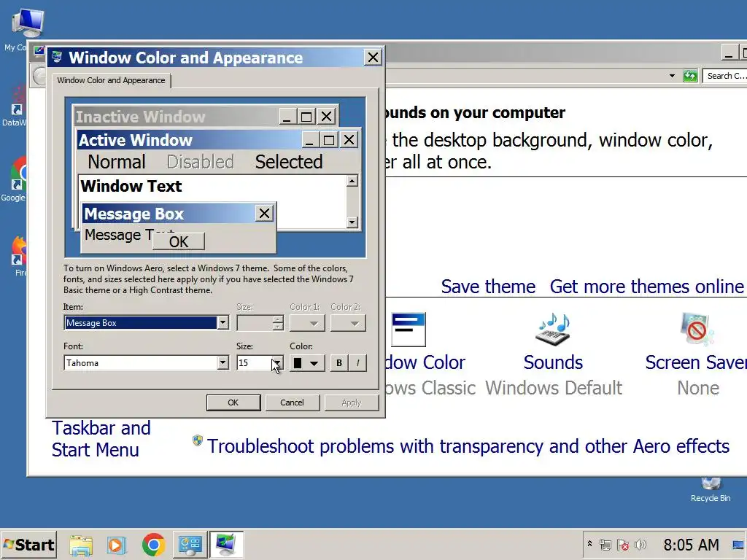Close the preview Message Box with X
The image size is (747, 560).
click(x=264, y=214)
